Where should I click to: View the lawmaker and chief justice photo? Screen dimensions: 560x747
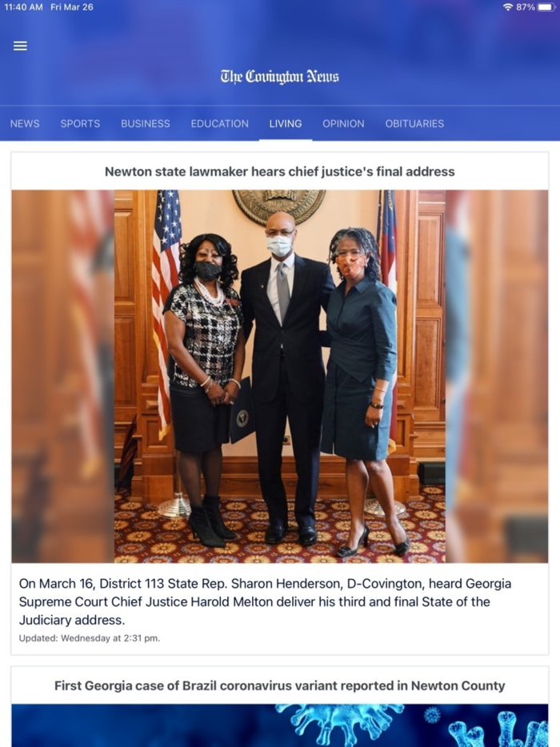[x=280, y=377]
